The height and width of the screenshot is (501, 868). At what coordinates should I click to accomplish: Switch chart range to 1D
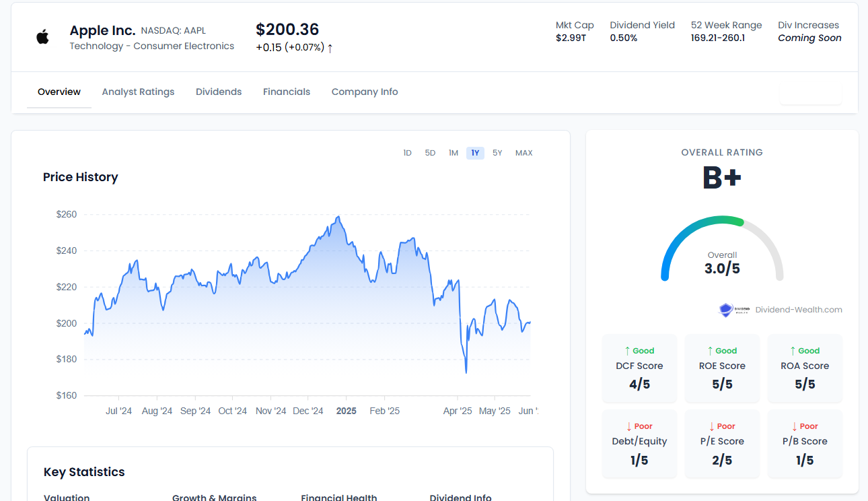click(407, 153)
